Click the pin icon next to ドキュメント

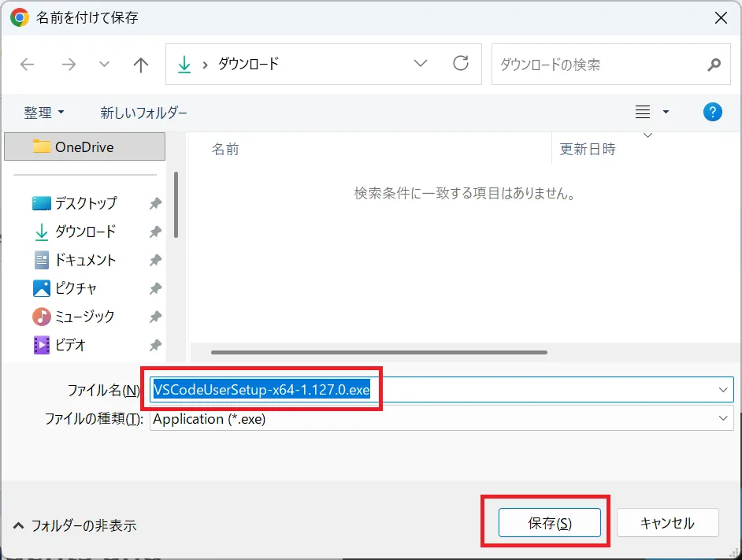coord(155,261)
